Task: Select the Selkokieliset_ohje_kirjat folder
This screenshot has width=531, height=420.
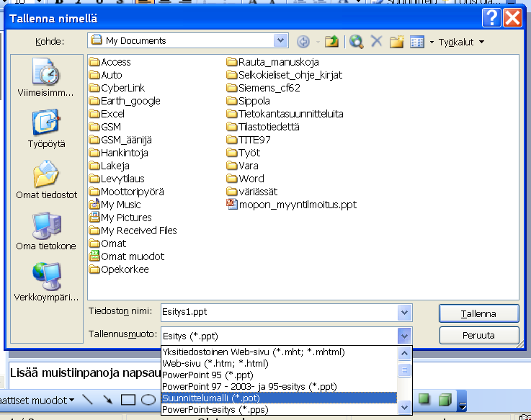Action: [285, 75]
